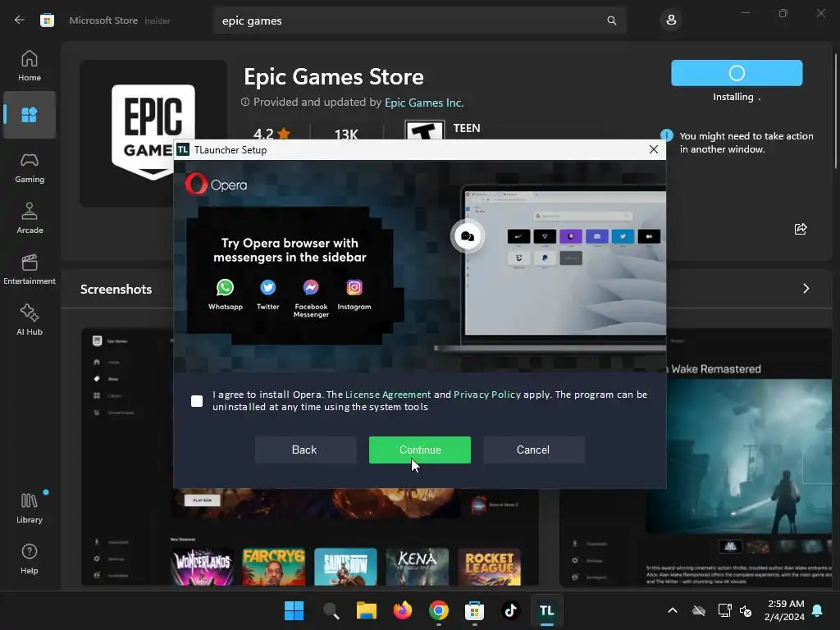Click Back in TLauncher Setup
Image resolution: width=840 pixels, height=630 pixels.
tap(304, 450)
